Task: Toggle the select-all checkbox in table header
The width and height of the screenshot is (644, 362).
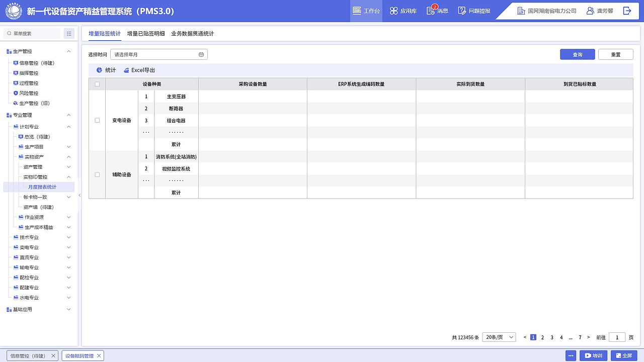Action: 97,84
